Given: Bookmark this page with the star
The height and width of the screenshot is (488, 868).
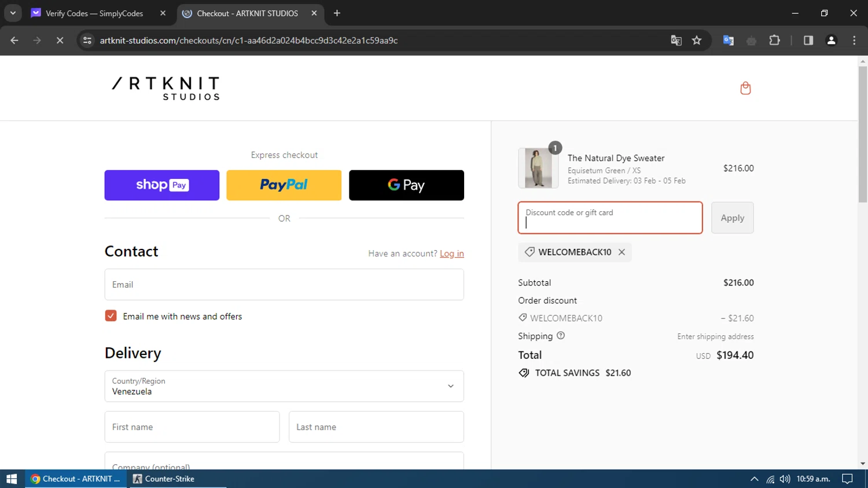Looking at the screenshot, I should [697, 41].
